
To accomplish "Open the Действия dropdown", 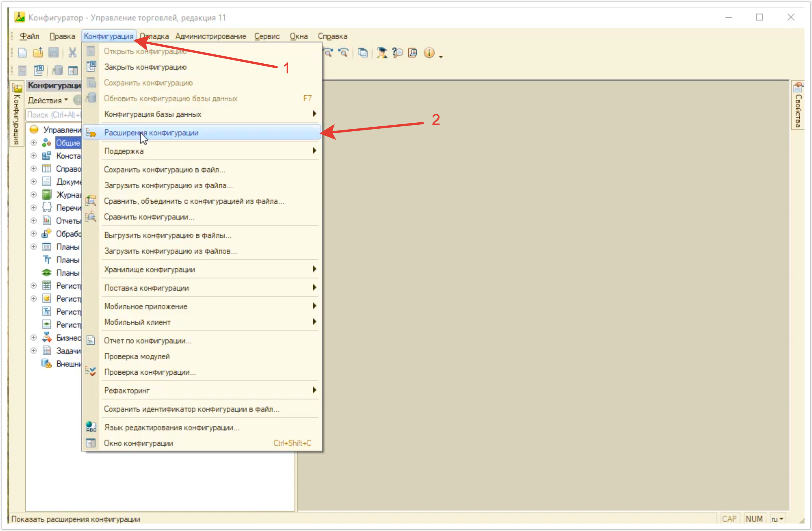I will coord(48,100).
